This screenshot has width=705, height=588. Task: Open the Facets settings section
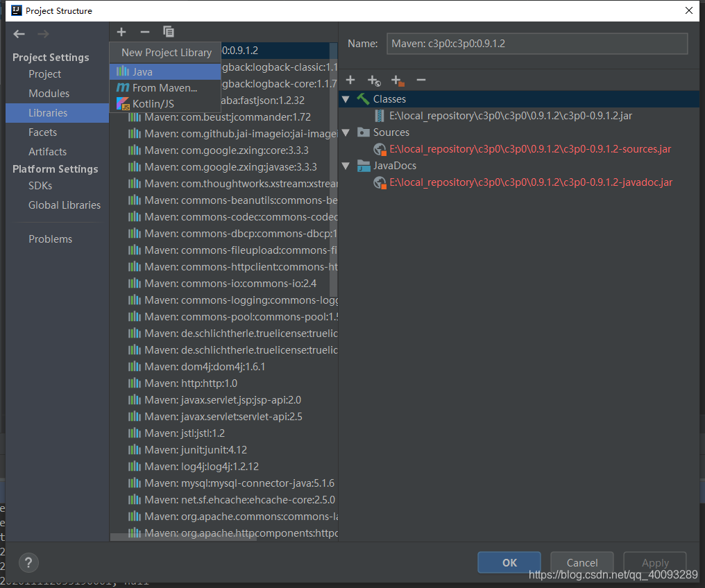click(x=43, y=132)
